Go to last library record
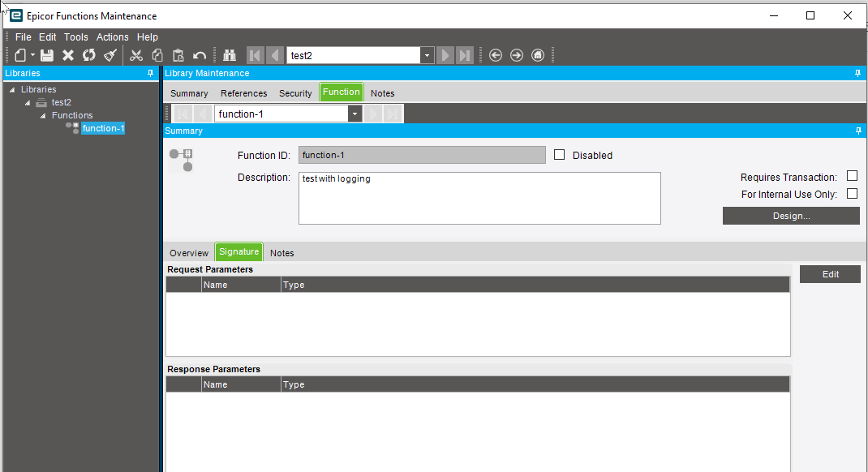The width and height of the screenshot is (868, 472). [465, 55]
